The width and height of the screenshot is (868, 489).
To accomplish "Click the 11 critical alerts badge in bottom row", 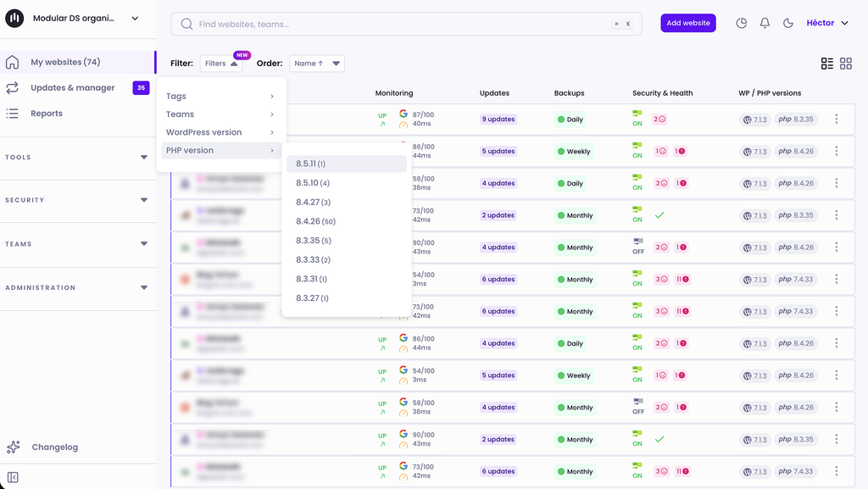I will (682, 471).
